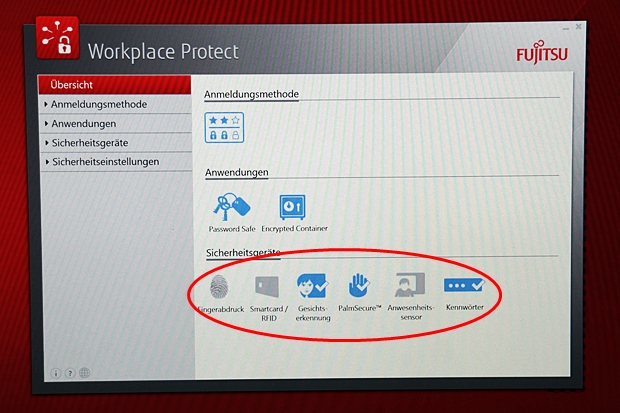620x413 pixels.
Task: Open the Anmeldungsmethode sidebar entry
Action: tap(115, 104)
